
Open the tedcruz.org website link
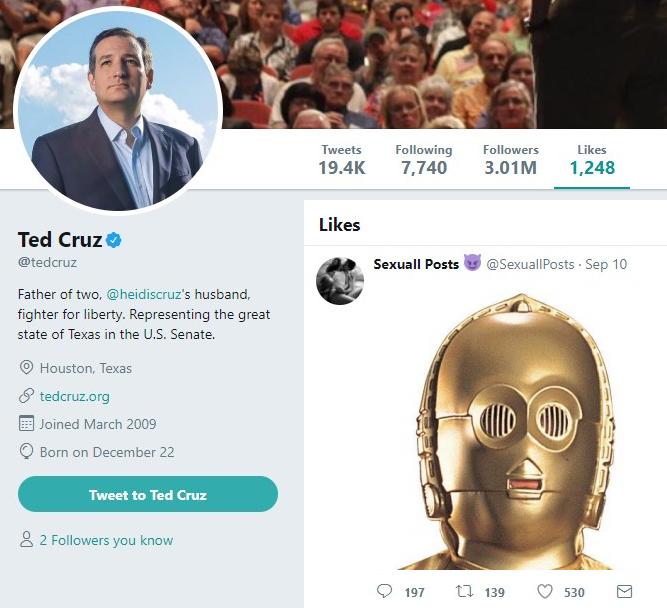(x=75, y=396)
